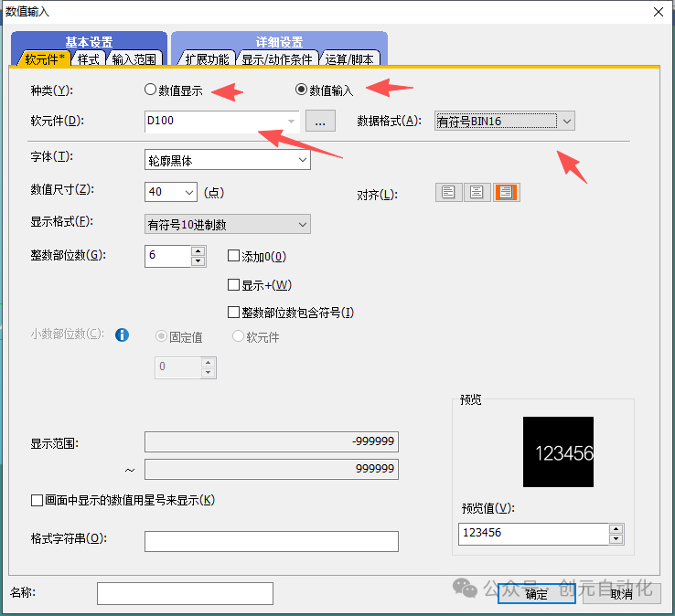Image resolution: width=675 pixels, height=616 pixels.
Task: Open 字体 轮廓黑体 dropdown
Action: click(303, 160)
